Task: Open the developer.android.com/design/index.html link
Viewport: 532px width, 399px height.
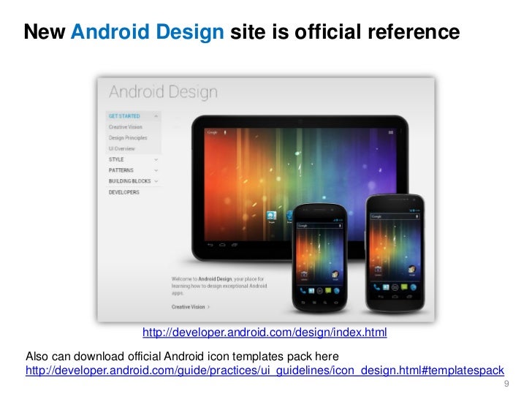Action: [265, 332]
